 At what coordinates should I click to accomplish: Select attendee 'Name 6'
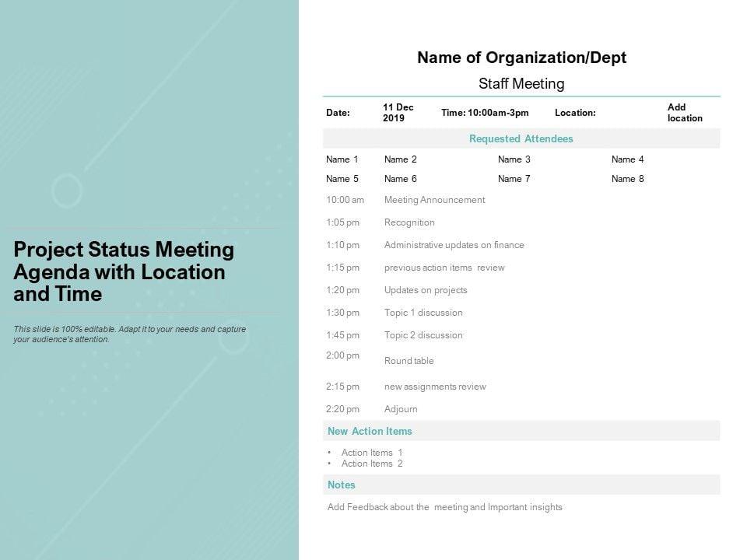coord(401,179)
